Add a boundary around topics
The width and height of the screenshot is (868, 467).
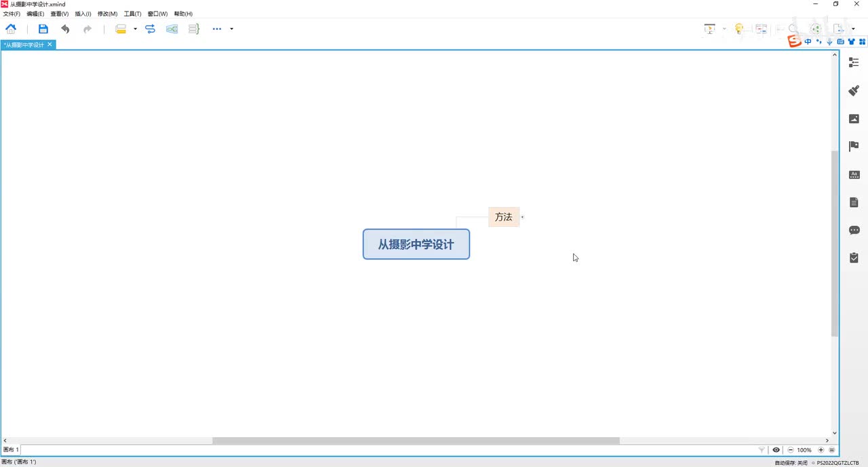pyautogui.click(x=172, y=29)
